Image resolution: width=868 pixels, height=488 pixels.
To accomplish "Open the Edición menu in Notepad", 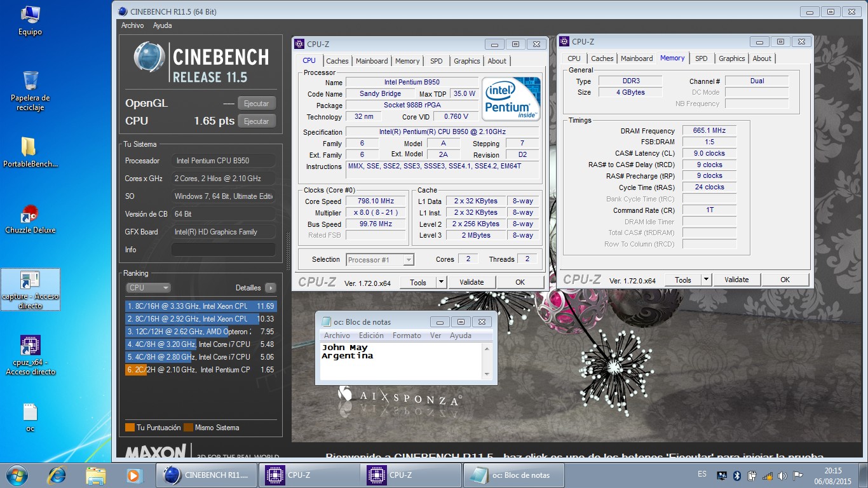I will pyautogui.click(x=371, y=335).
